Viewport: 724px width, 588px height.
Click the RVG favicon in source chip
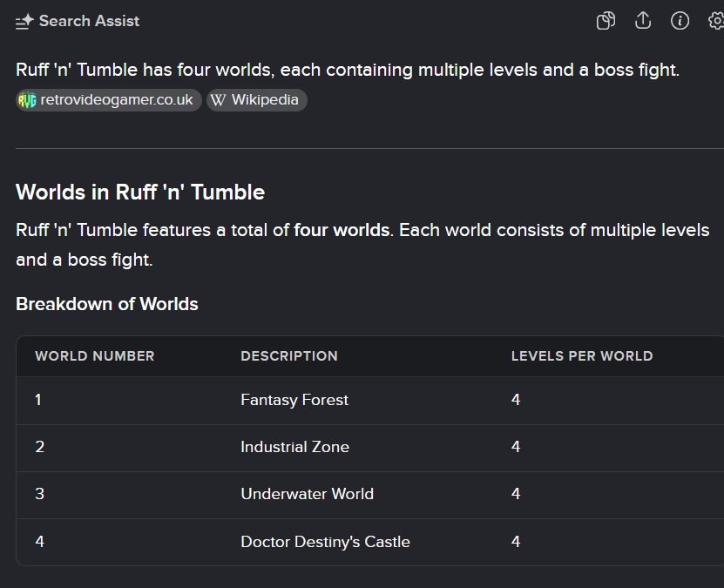pos(27,100)
